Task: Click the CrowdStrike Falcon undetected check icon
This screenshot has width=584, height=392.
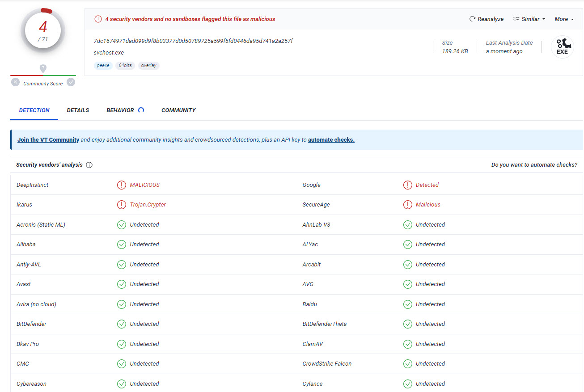Action: pos(407,364)
